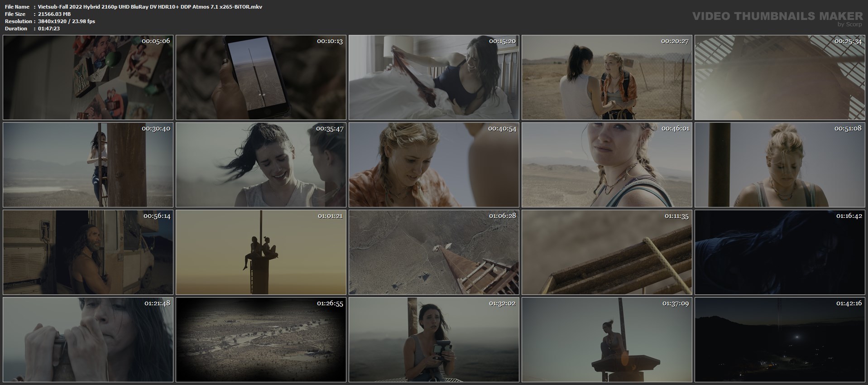Click the resolution value 3840x1920 / 23.98 fps
Image resolution: width=868 pixels, height=385 pixels.
67,21
